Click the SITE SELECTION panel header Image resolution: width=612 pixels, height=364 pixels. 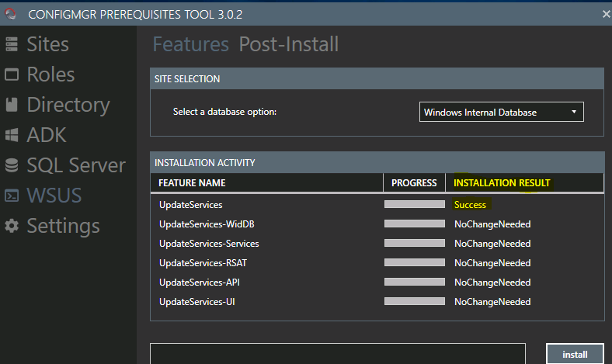tap(377, 79)
